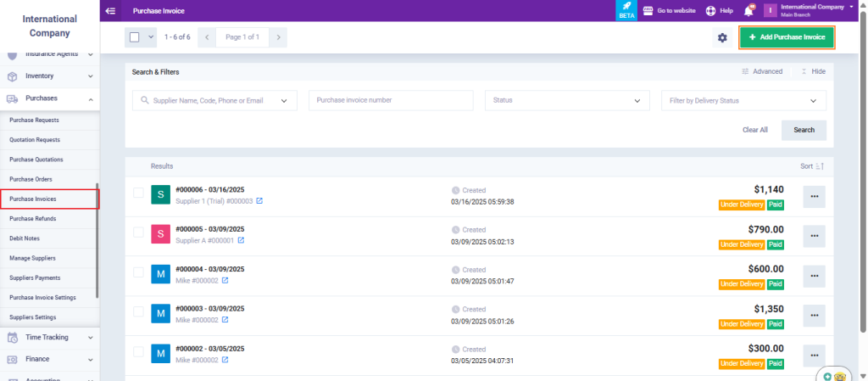Click the help chat widget icon at bottom right
Screen dimensions: 868x381
tap(834, 375)
